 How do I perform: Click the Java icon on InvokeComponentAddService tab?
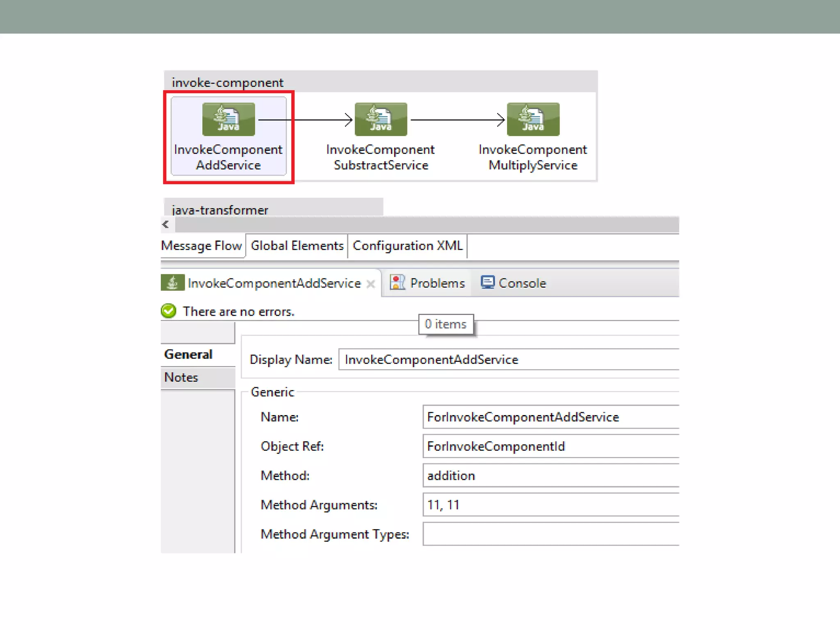[172, 283]
